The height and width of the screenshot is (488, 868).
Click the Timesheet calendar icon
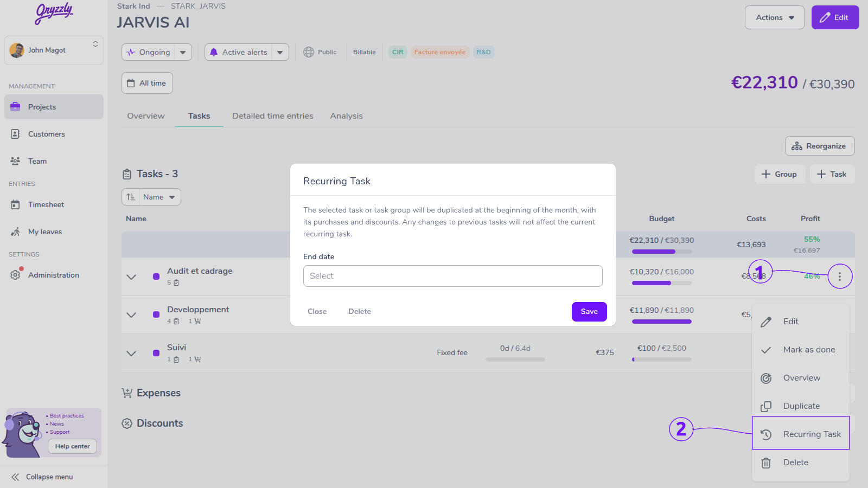(15, 204)
